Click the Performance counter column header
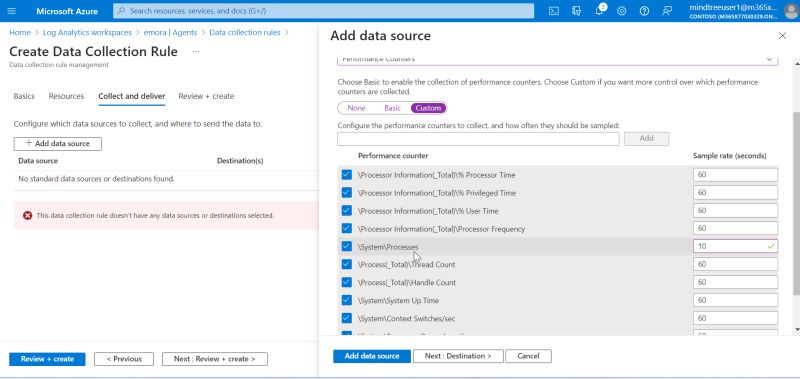 393,156
